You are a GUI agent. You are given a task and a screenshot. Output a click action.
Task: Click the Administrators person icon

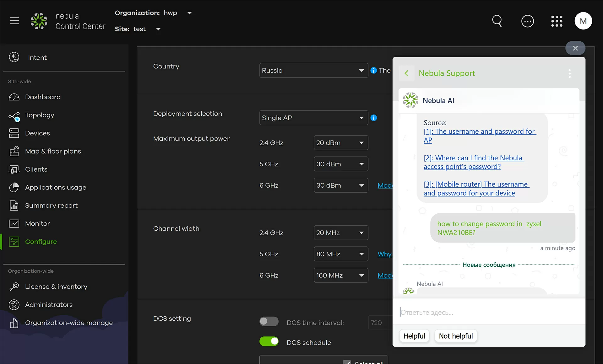coord(14,305)
